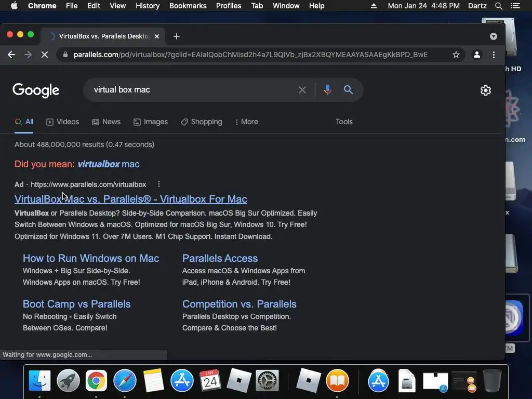Open Boot Camp vs Parallels link
This screenshot has width=532, height=399.
(x=77, y=304)
